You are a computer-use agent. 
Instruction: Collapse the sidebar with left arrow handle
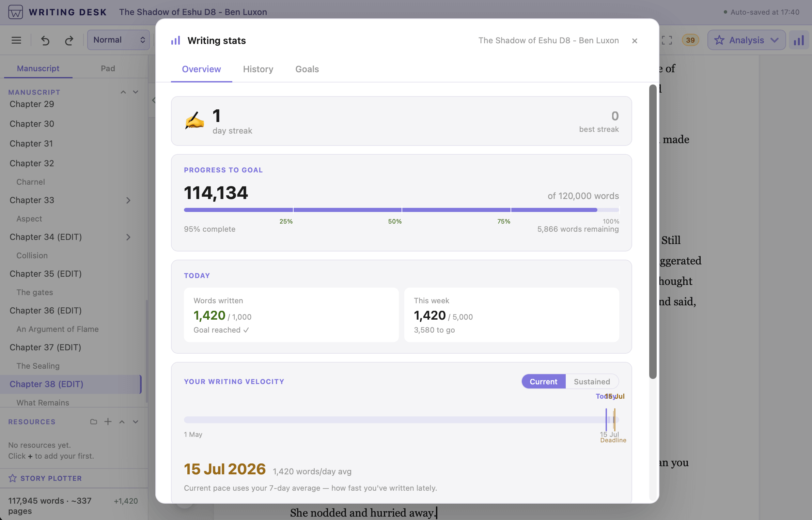click(153, 100)
